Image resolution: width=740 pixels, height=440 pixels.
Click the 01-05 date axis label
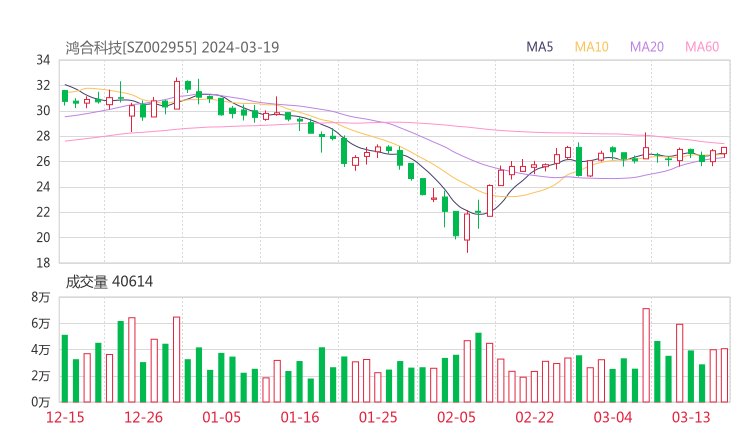tap(221, 417)
